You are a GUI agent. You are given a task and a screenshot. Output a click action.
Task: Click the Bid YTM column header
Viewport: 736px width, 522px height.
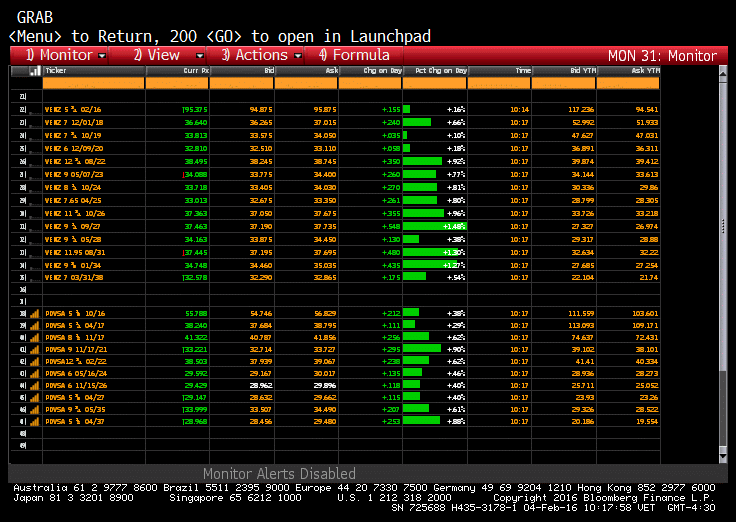(564, 71)
